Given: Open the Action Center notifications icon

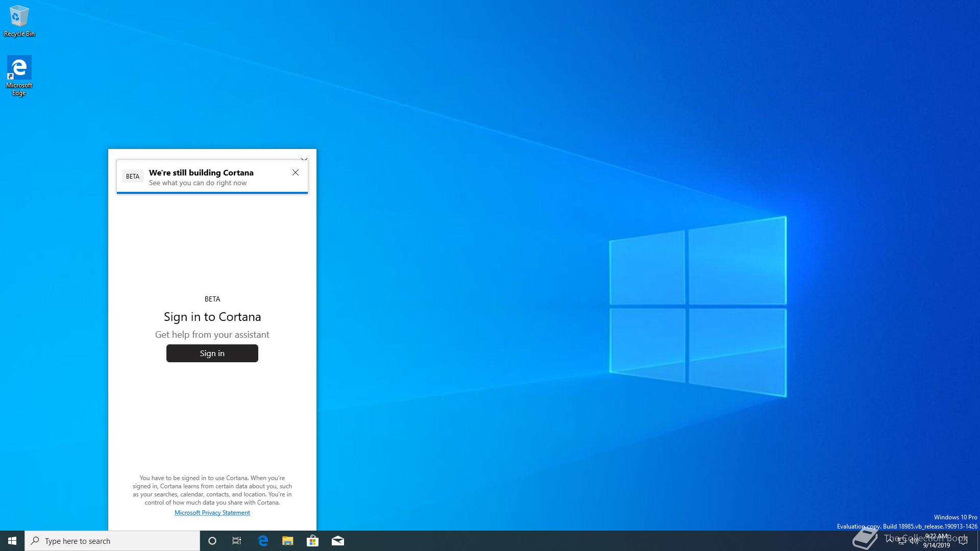Looking at the screenshot, I should [x=963, y=541].
